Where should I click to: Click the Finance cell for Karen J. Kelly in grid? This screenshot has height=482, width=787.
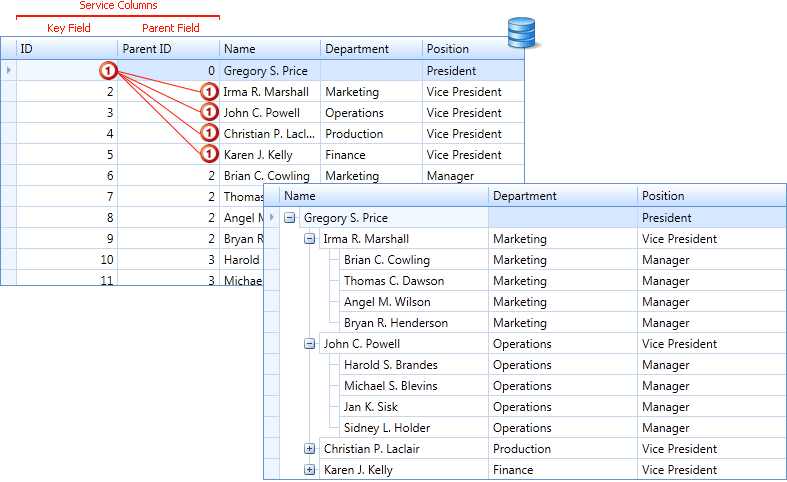click(x=371, y=155)
